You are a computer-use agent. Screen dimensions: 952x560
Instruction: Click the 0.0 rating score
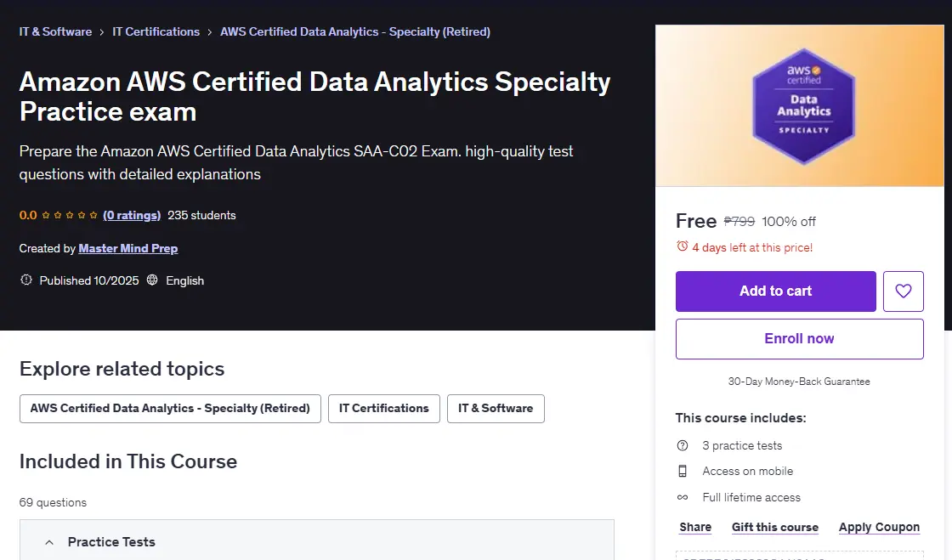tap(28, 215)
